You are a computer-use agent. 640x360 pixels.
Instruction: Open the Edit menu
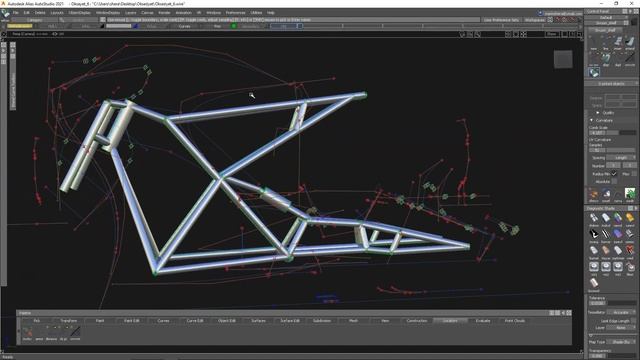[x=27, y=13]
